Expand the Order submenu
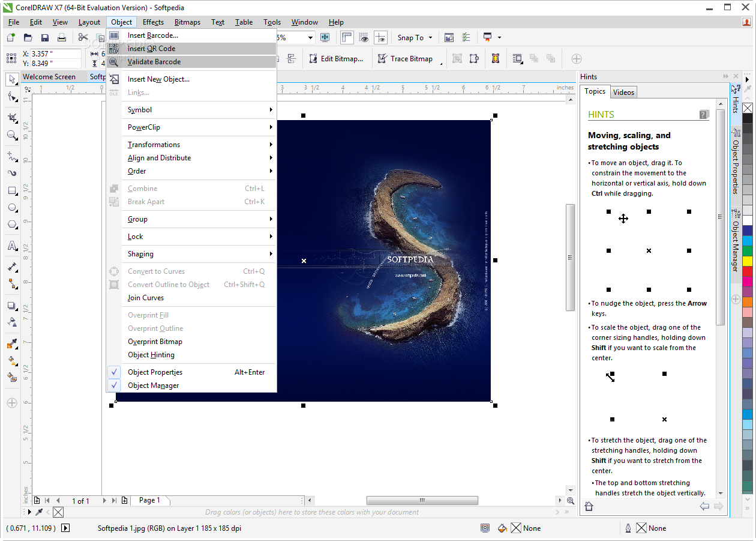 coord(191,171)
